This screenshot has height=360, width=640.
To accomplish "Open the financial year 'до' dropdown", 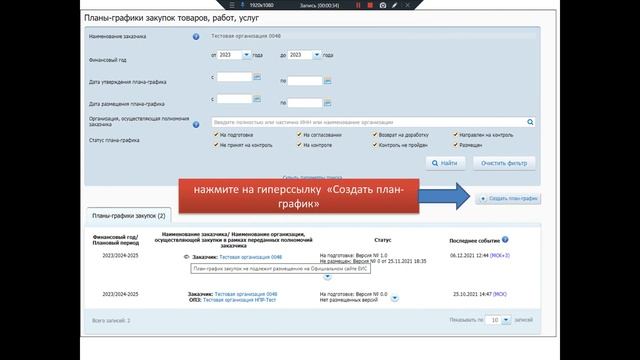I will [x=317, y=55].
